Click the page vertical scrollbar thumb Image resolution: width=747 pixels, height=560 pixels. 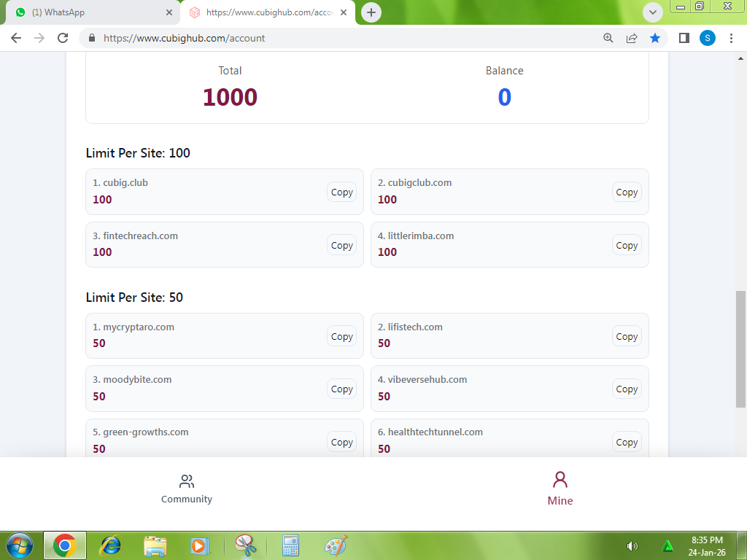(740, 349)
